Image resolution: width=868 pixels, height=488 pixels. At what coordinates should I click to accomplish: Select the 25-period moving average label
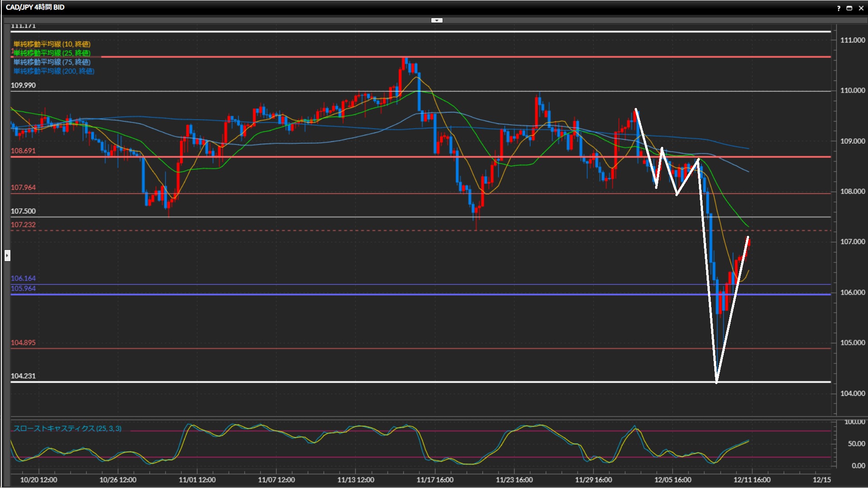(52, 53)
